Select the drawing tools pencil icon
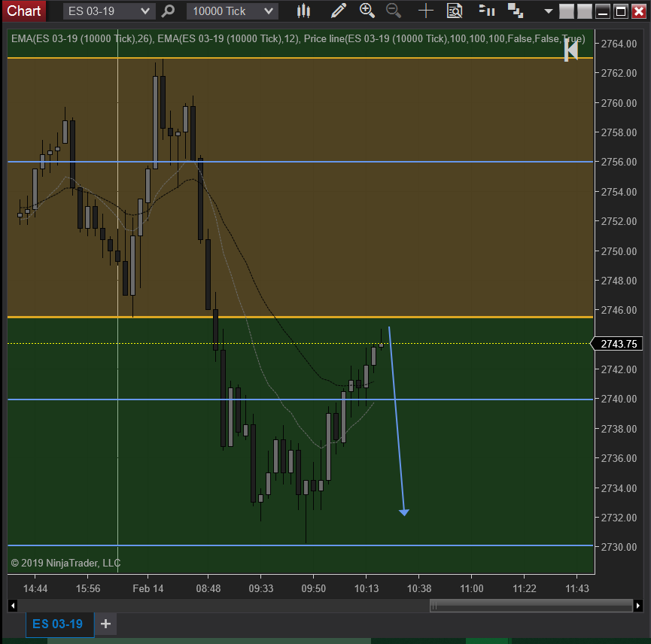 click(x=339, y=11)
